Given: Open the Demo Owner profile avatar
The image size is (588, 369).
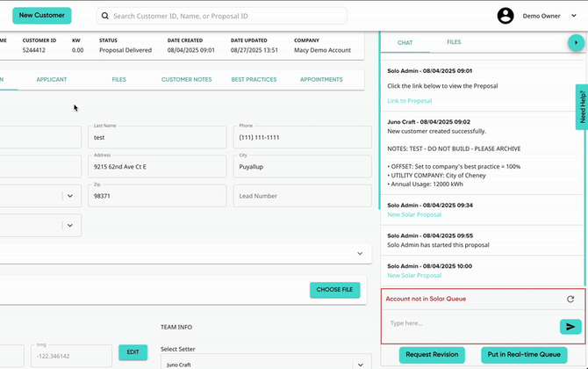Looking at the screenshot, I should coord(506,16).
